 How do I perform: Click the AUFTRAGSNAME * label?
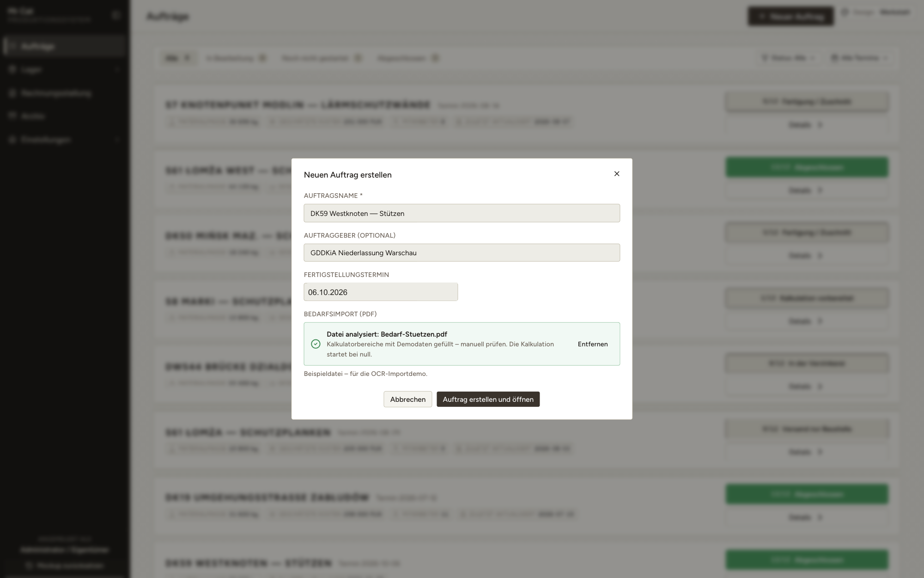[333, 196]
